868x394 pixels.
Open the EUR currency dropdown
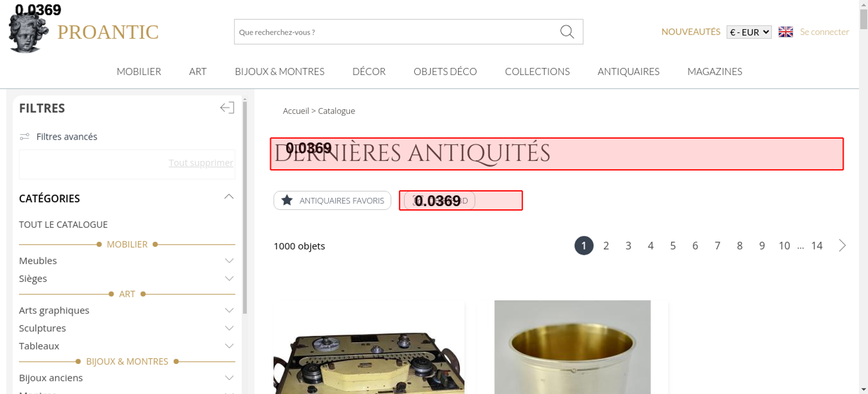pos(749,32)
